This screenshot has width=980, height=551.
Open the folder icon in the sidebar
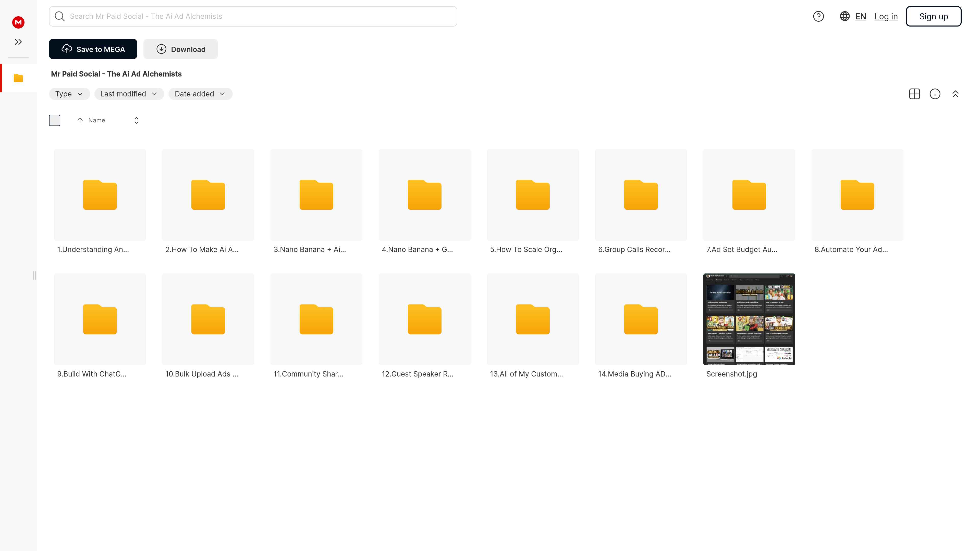(x=18, y=78)
